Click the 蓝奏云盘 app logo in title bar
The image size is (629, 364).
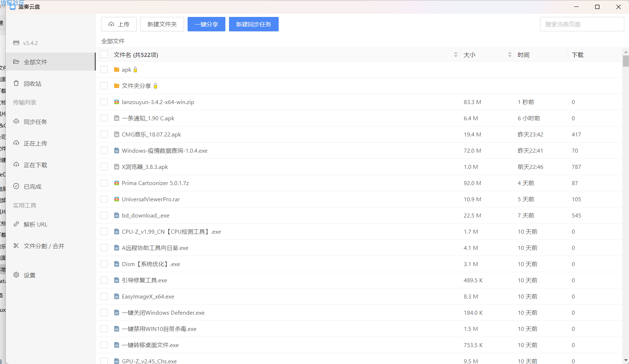point(13,6)
